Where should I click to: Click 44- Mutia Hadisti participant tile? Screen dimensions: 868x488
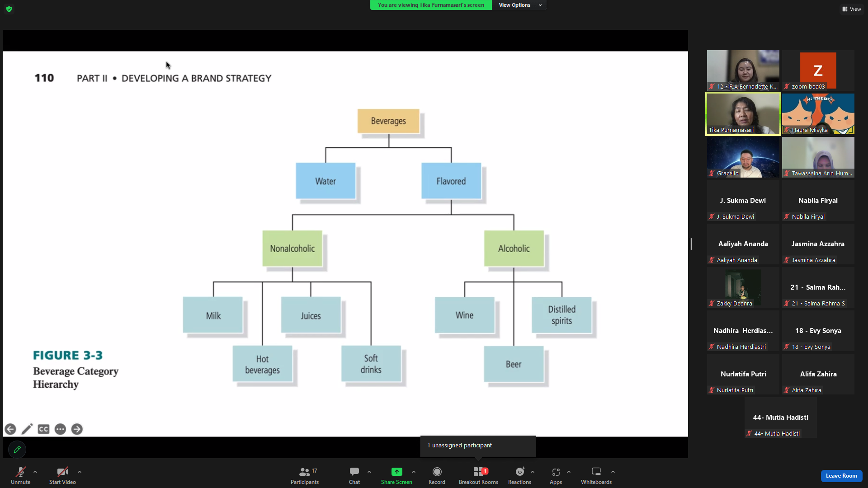coord(781,418)
